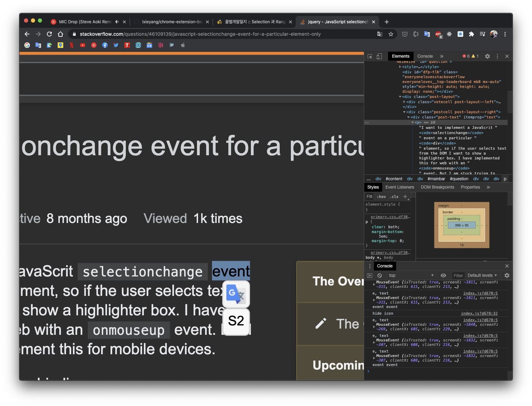Open the Twitter bookmark
This screenshot has width=532, height=406.
[x=116, y=45]
